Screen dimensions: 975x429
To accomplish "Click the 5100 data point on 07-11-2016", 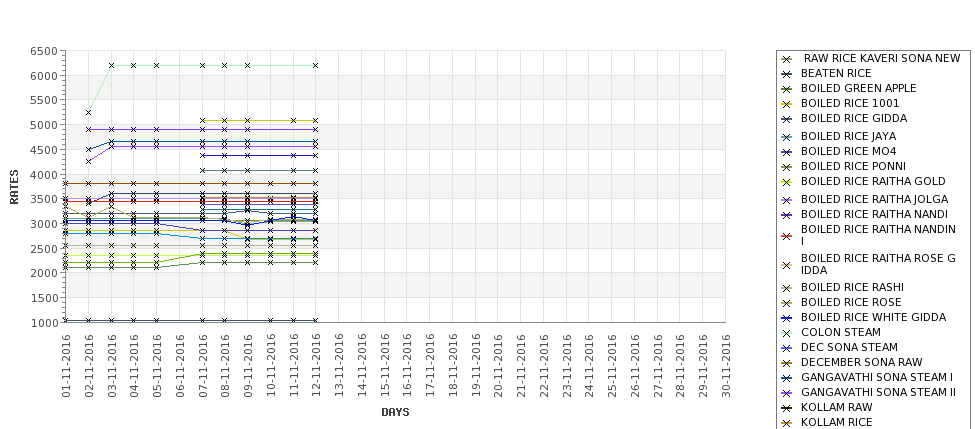I will [202, 121].
